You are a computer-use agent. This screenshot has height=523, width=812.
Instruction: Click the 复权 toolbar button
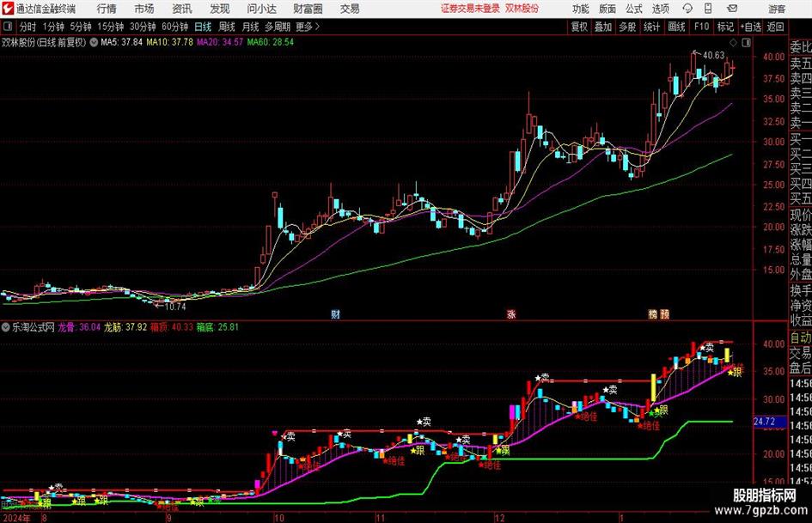click(x=579, y=27)
